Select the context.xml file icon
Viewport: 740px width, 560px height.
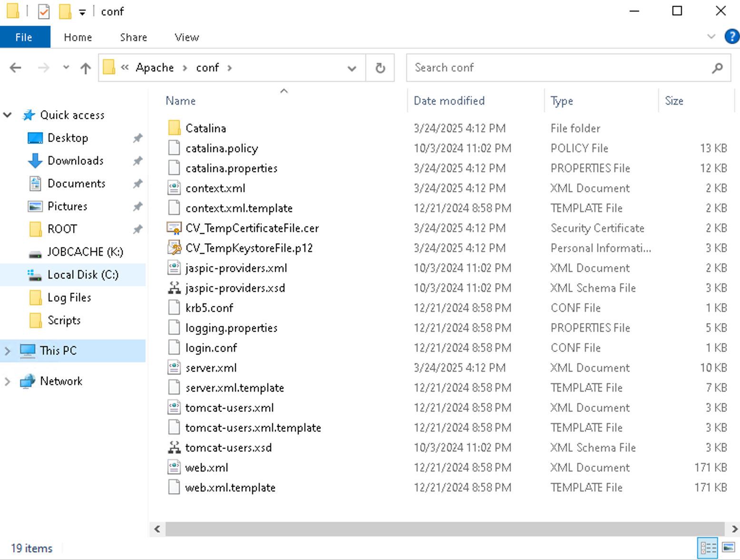(174, 188)
